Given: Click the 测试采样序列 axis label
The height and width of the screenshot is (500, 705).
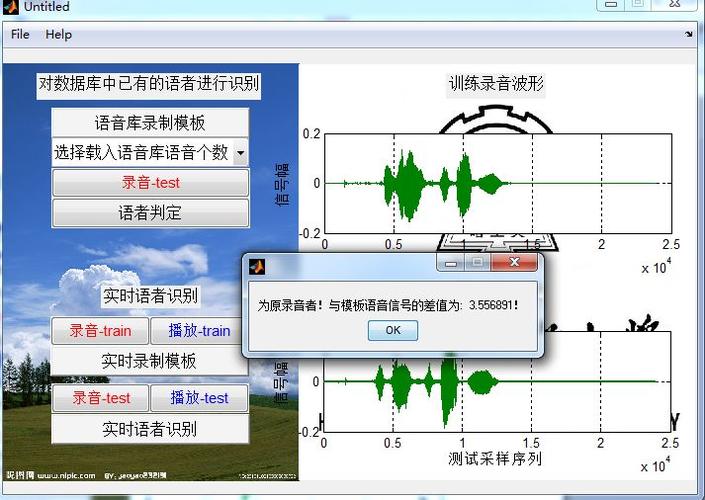Looking at the screenshot, I should click(495, 459).
